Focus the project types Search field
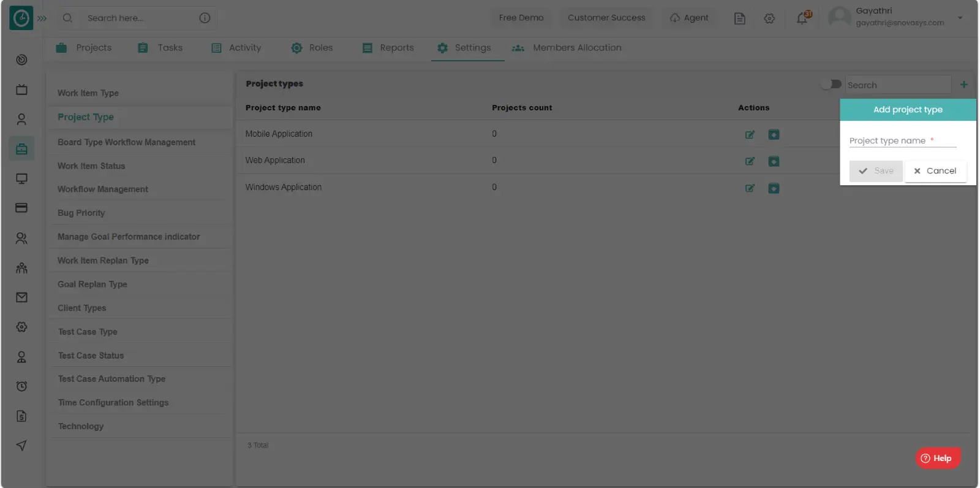This screenshot has height=488, width=980. [898, 85]
